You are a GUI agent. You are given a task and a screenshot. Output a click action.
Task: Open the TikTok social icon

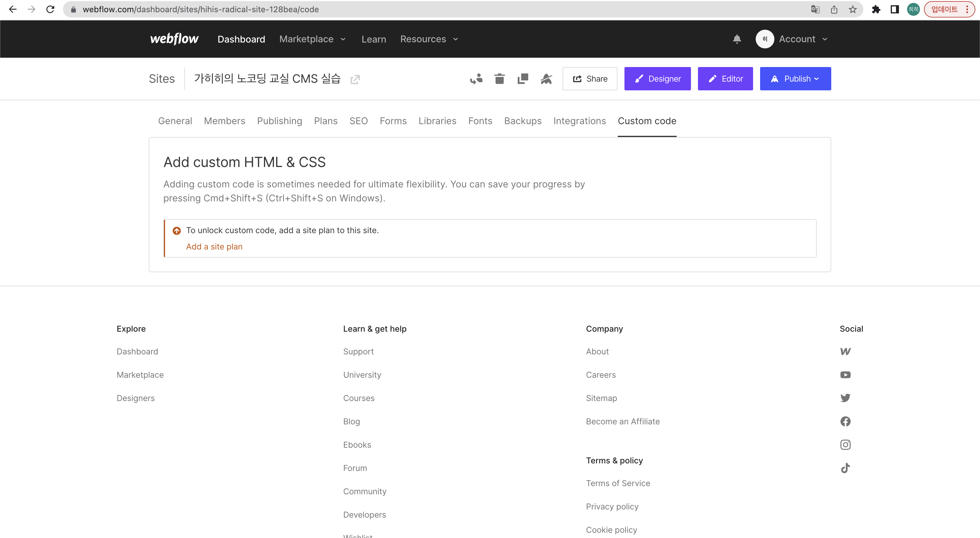coord(845,468)
